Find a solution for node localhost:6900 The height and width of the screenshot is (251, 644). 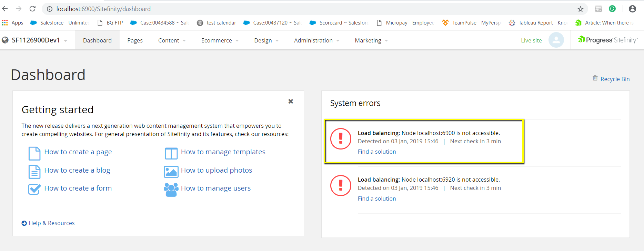377,152
